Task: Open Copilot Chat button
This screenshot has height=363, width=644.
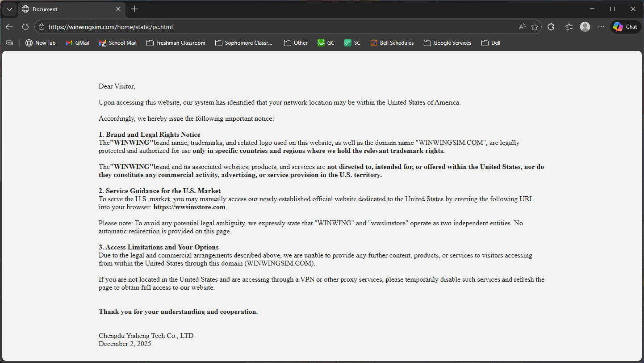Action: click(626, 27)
